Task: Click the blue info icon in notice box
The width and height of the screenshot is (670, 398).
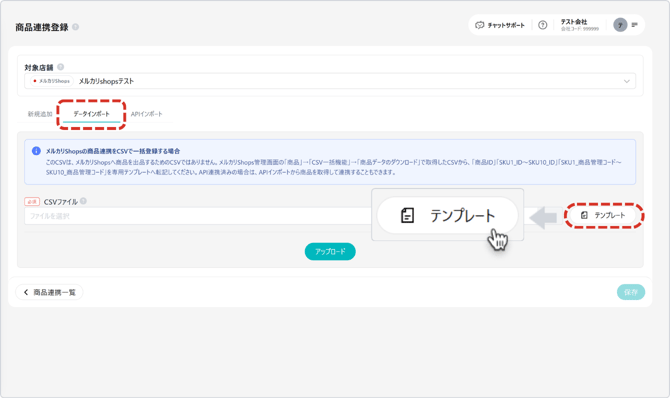Action: click(x=36, y=151)
